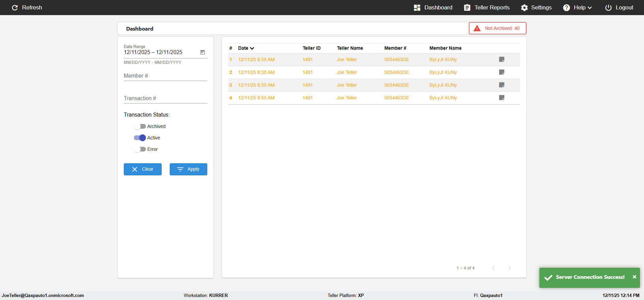
Task: Click the Member # column header
Action: [395, 48]
